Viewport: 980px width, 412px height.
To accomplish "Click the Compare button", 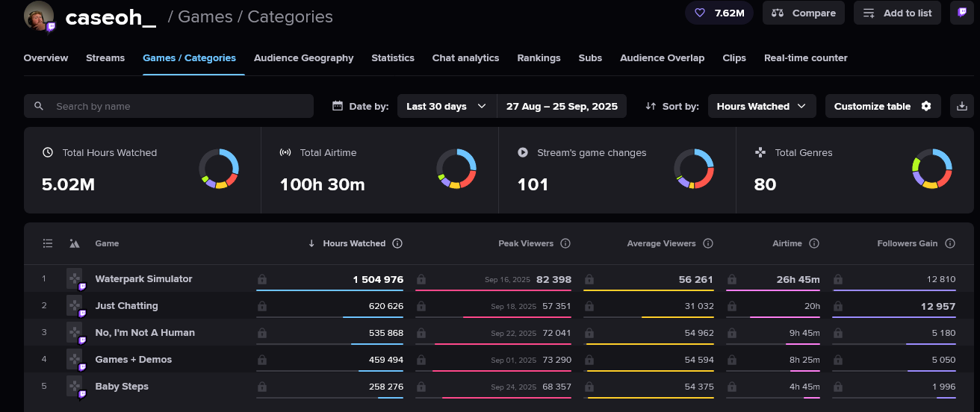I will point(804,13).
